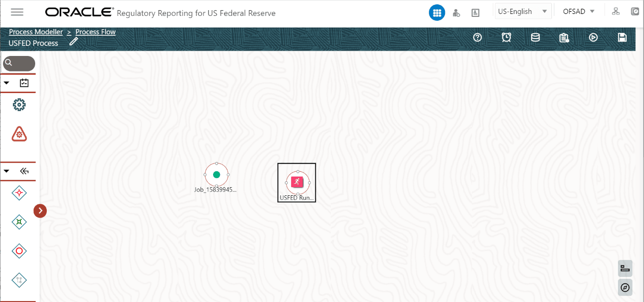644x302 pixels.
Task: Collapse the activities section arrow
Action: tap(7, 83)
